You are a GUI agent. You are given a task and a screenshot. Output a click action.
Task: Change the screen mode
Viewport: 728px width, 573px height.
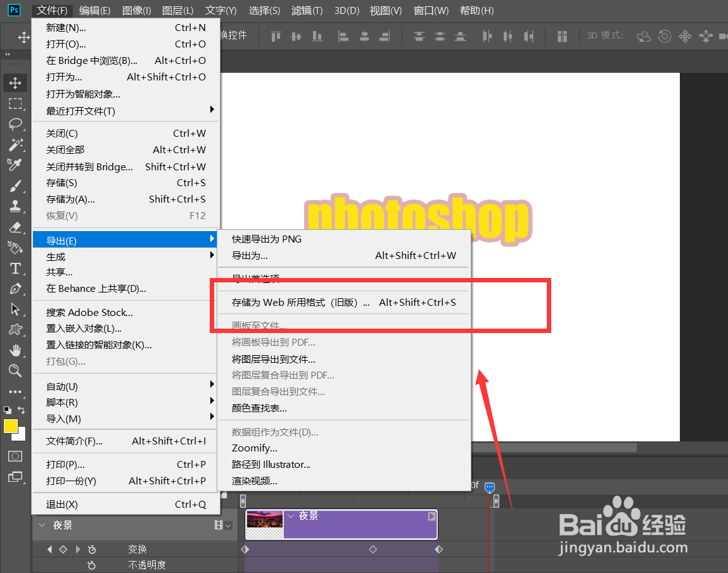point(15,477)
